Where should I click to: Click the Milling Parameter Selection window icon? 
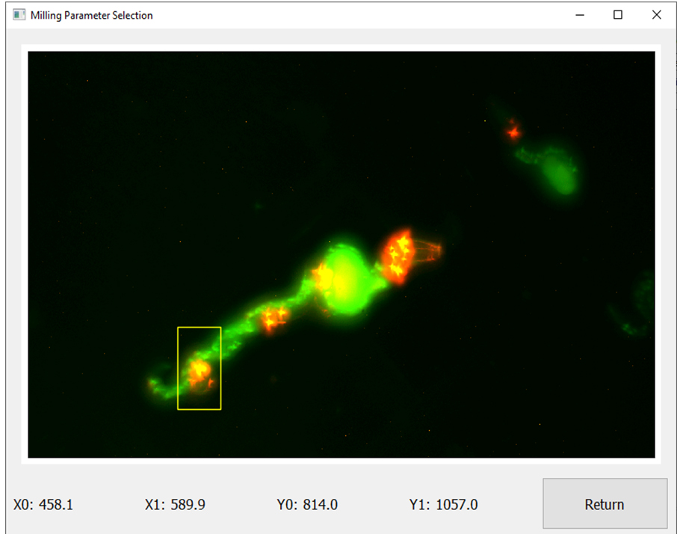[19, 15]
